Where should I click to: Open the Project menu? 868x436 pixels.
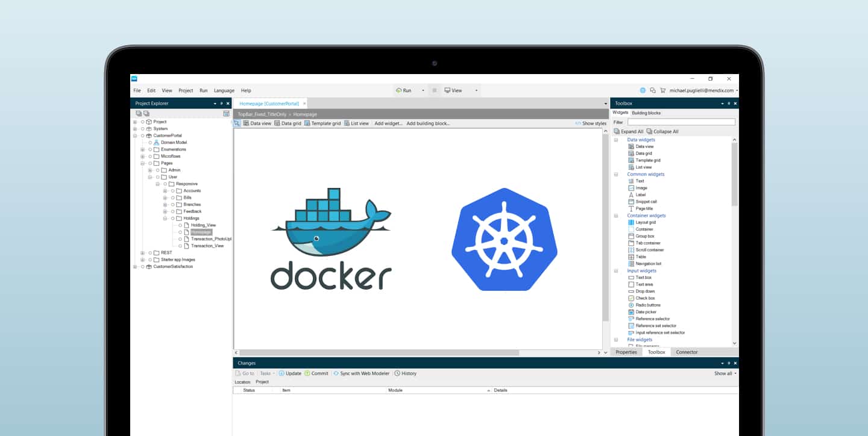(186, 90)
